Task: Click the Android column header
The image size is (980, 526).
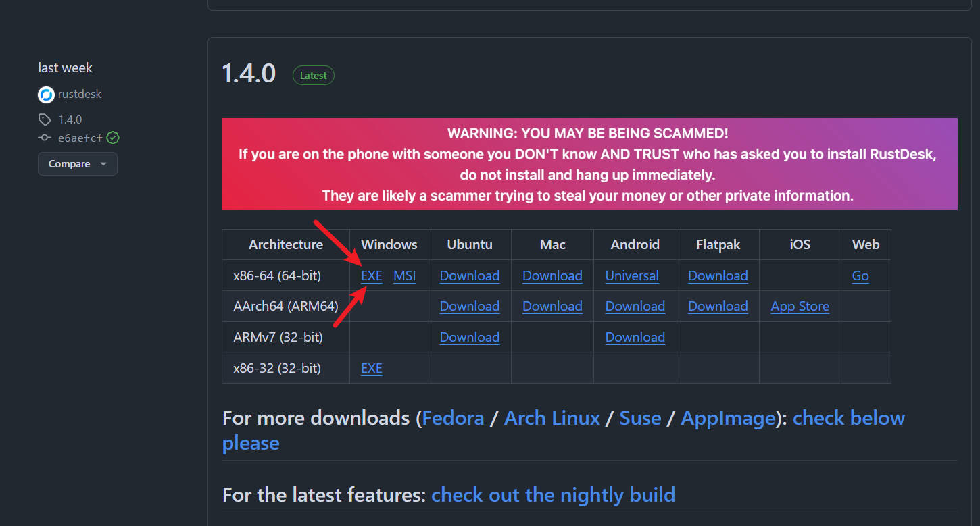Action: coord(635,244)
